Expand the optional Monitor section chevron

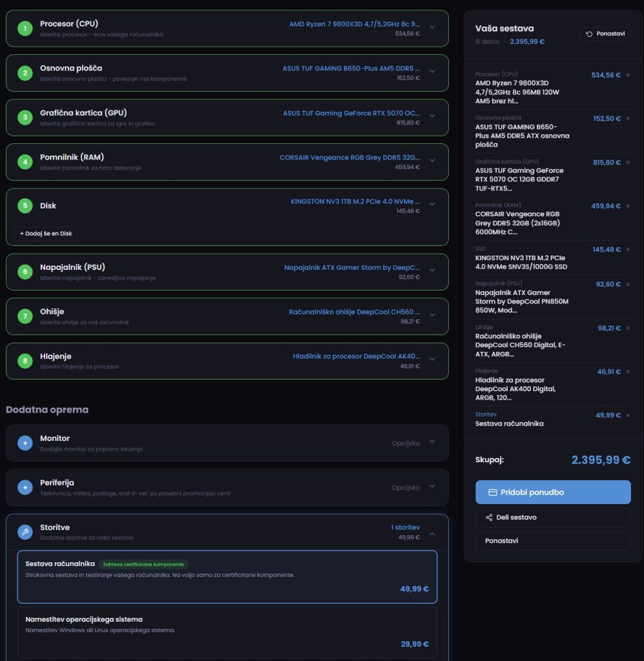(432, 442)
